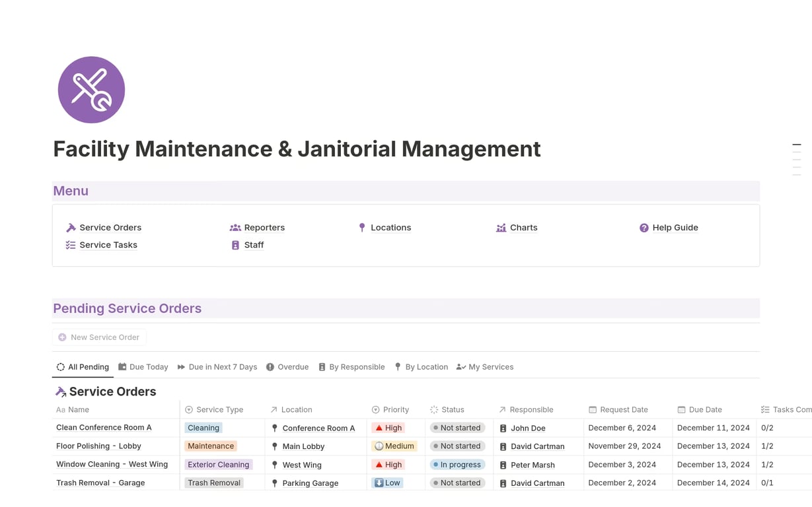
Task: Click the Trash Removal service type tag
Action: tap(214, 483)
